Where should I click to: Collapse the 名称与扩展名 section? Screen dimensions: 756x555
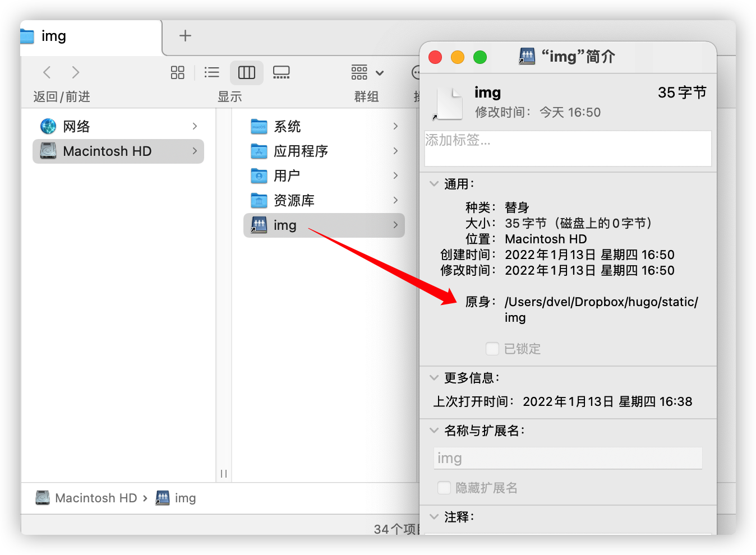[x=434, y=431]
